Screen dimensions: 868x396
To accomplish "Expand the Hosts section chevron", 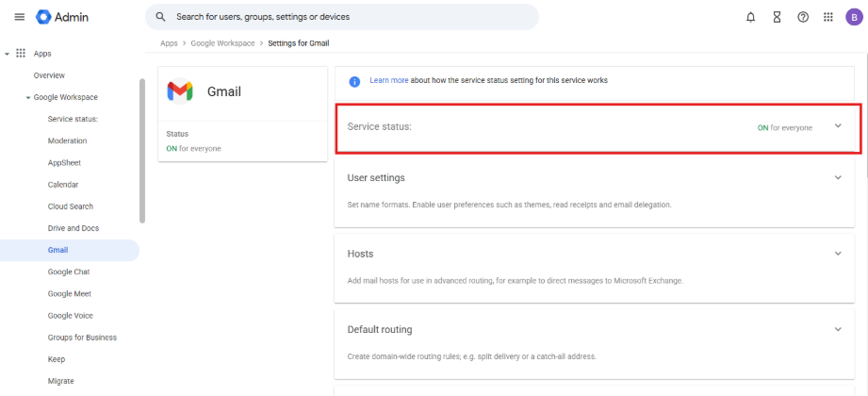I will (x=838, y=253).
